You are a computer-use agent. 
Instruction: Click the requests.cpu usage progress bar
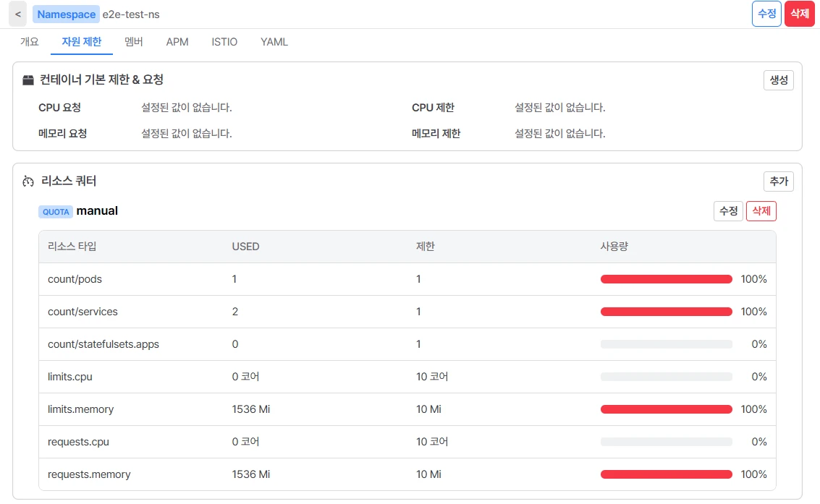667,442
